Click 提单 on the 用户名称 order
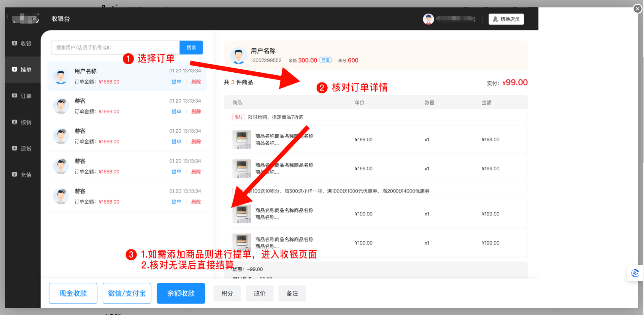This screenshot has height=315, width=644. (176, 82)
